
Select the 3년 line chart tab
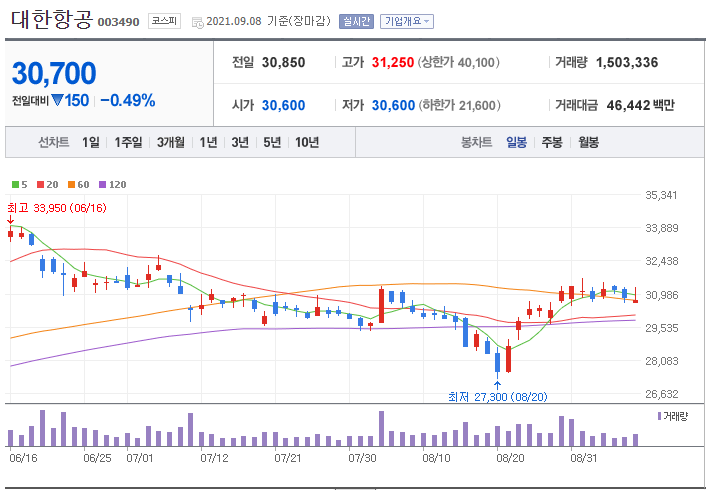(x=240, y=143)
